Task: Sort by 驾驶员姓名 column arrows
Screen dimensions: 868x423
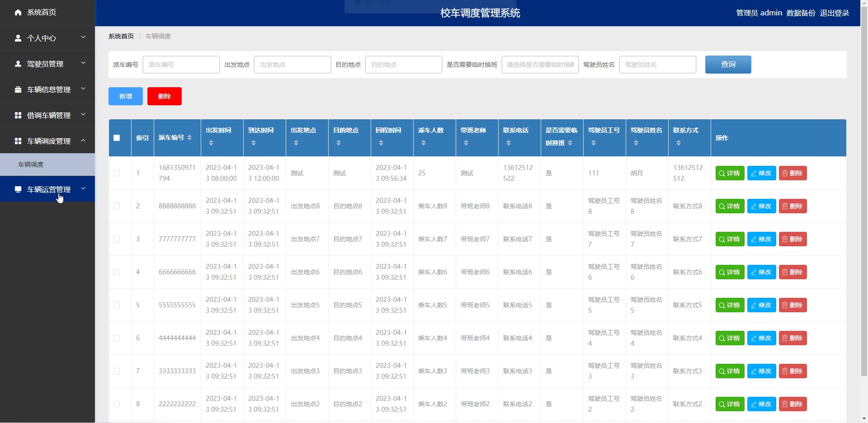Action: [x=636, y=143]
